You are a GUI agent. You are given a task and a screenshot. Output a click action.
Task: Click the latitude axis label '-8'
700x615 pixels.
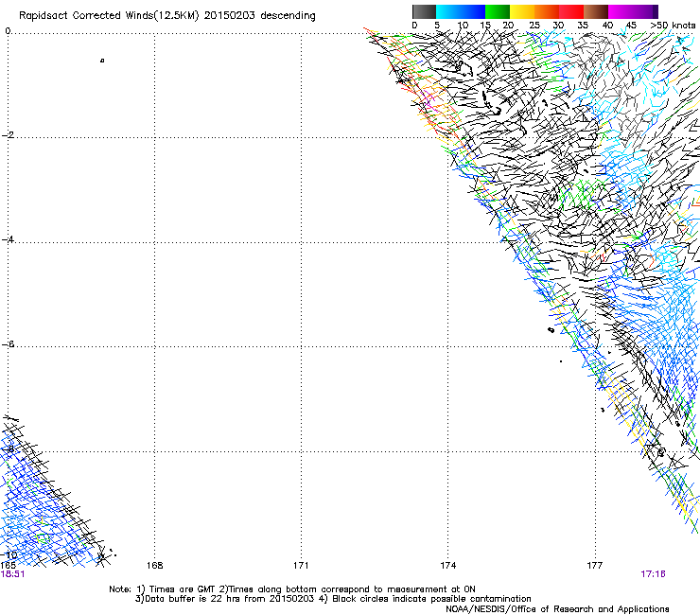(x=8, y=448)
